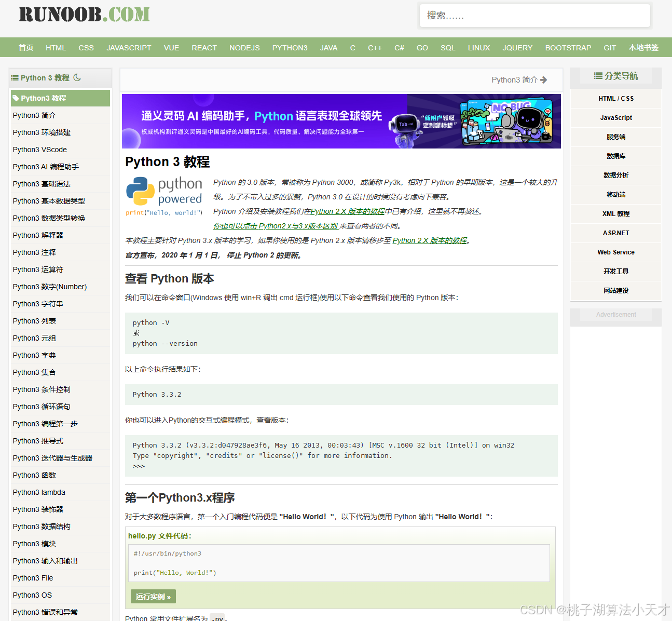This screenshot has height=621, width=672.
Task: Select the C# nav item
Action: pyautogui.click(x=399, y=47)
